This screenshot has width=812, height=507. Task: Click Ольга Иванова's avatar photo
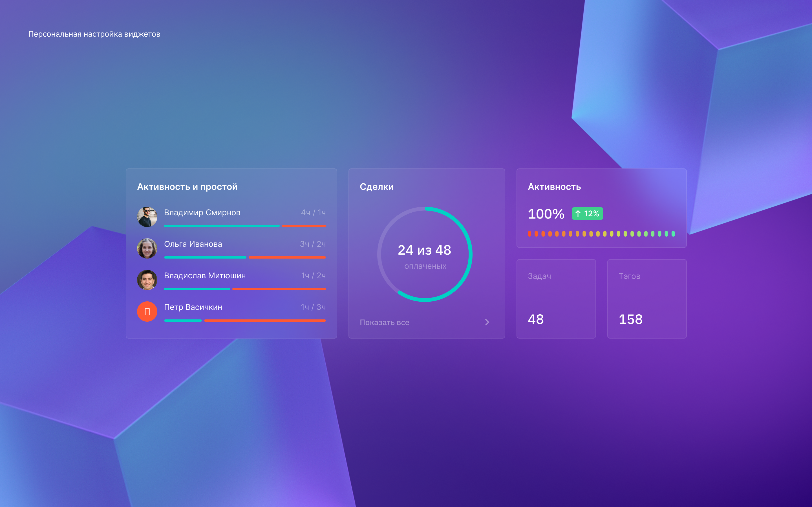[147, 248]
